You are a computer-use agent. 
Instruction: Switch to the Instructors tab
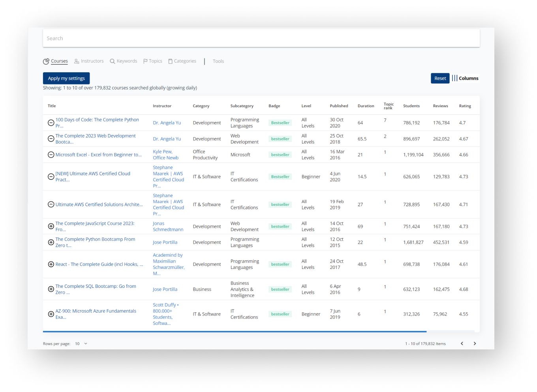[89, 61]
